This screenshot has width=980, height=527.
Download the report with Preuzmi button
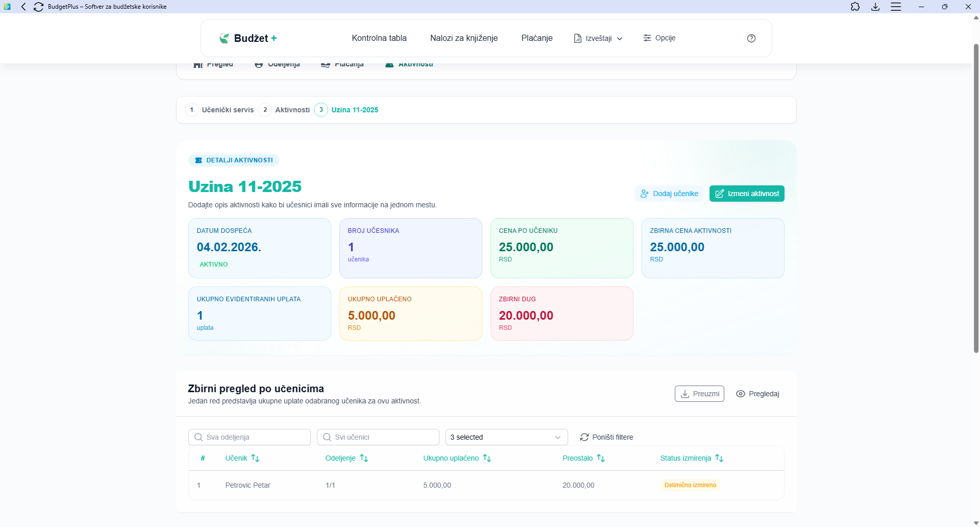[699, 394]
